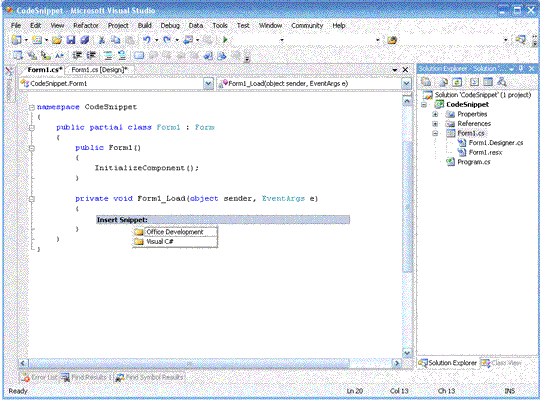The height and width of the screenshot is (405, 540).
Task: Open the Debug menu
Action: [170, 25]
